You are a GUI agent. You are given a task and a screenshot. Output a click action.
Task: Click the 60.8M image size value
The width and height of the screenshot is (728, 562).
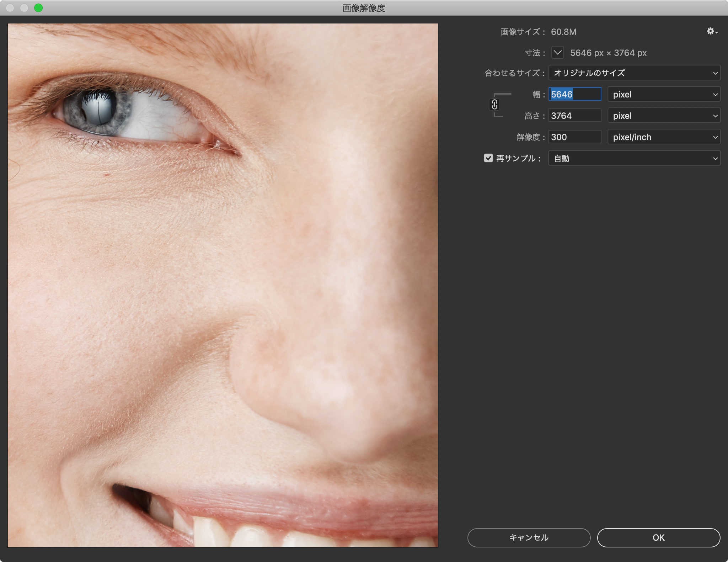pos(563,32)
